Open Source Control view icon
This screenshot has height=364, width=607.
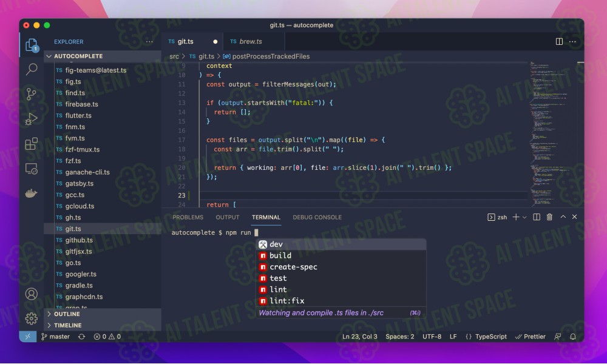click(32, 94)
